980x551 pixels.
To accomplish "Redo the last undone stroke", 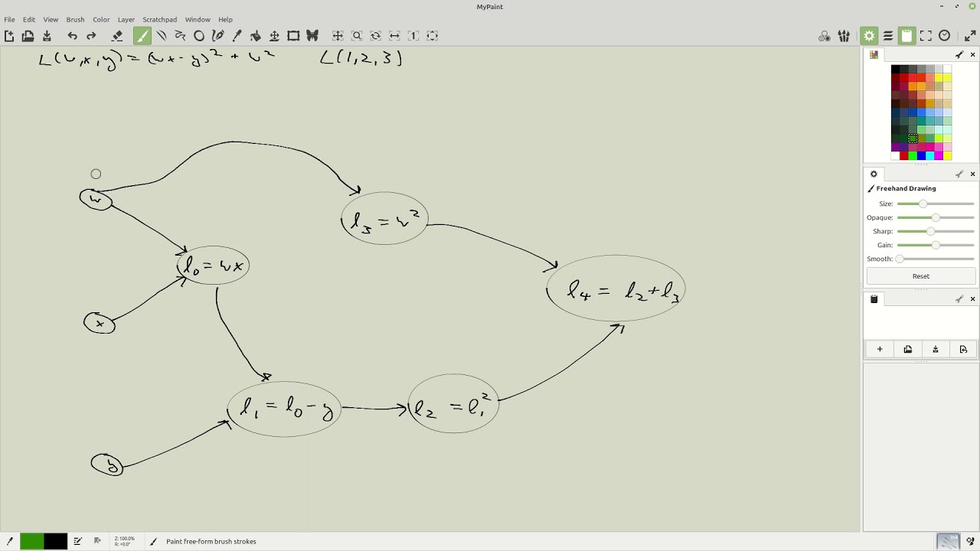I will pyautogui.click(x=91, y=36).
